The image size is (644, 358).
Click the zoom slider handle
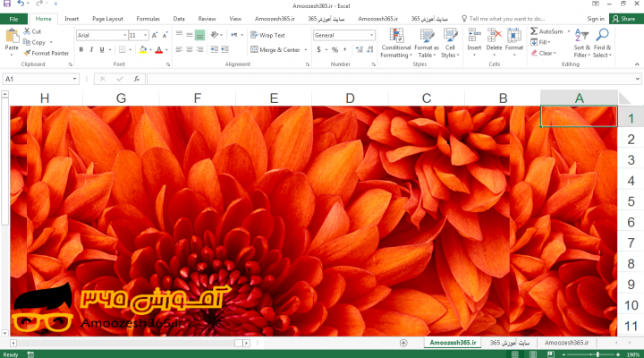coord(597,354)
